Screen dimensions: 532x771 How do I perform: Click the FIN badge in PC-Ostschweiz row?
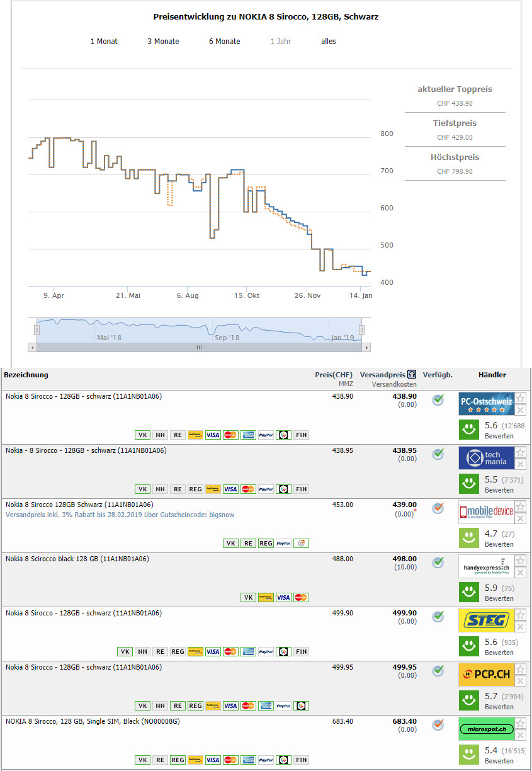[x=302, y=435]
